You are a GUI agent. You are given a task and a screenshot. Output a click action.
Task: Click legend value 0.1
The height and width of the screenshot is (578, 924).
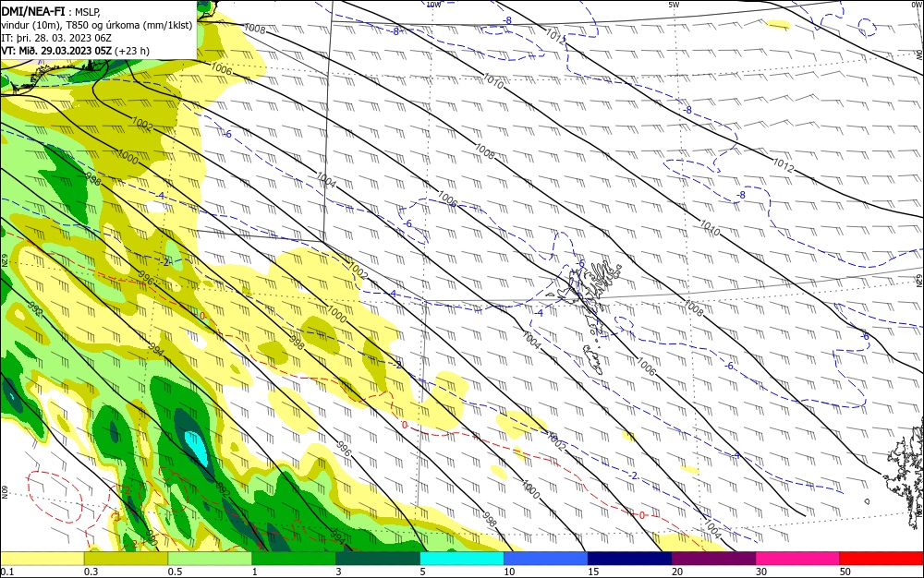pyautogui.click(x=7, y=572)
